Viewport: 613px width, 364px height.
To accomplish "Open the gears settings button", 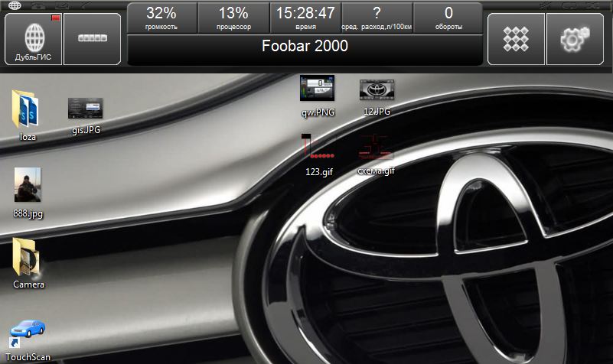I will 575,39.
